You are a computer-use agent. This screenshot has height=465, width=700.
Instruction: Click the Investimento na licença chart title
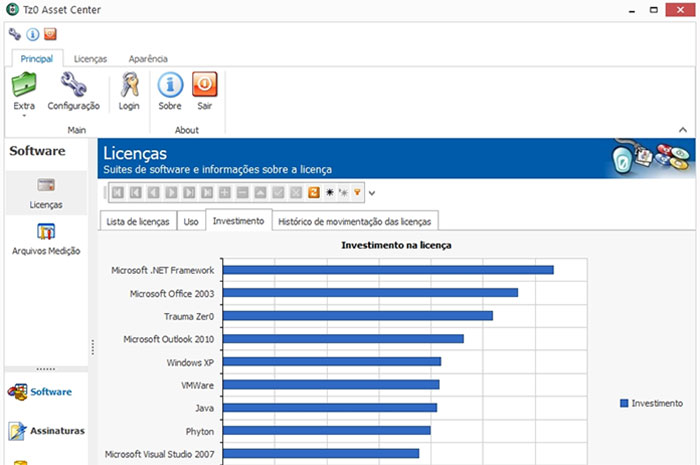pyautogui.click(x=396, y=245)
